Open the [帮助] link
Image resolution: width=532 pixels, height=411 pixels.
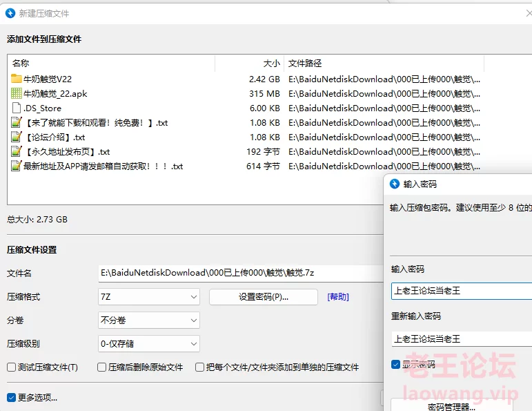click(338, 297)
